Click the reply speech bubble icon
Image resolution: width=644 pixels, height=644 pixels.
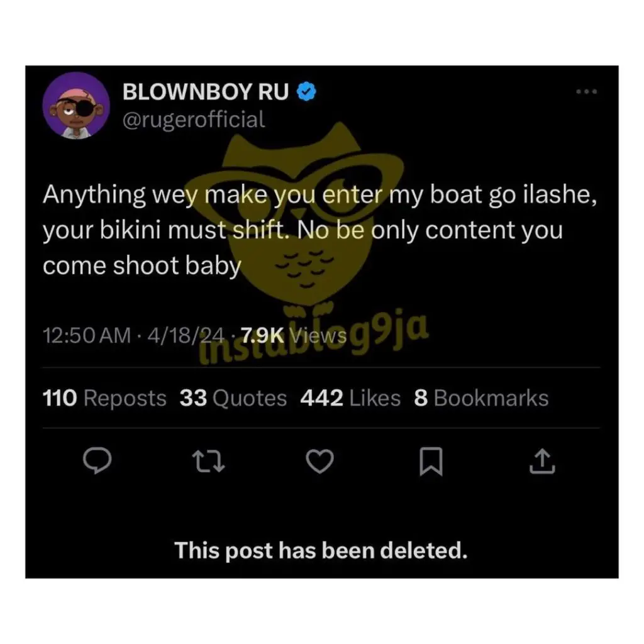pyautogui.click(x=97, y=461)
